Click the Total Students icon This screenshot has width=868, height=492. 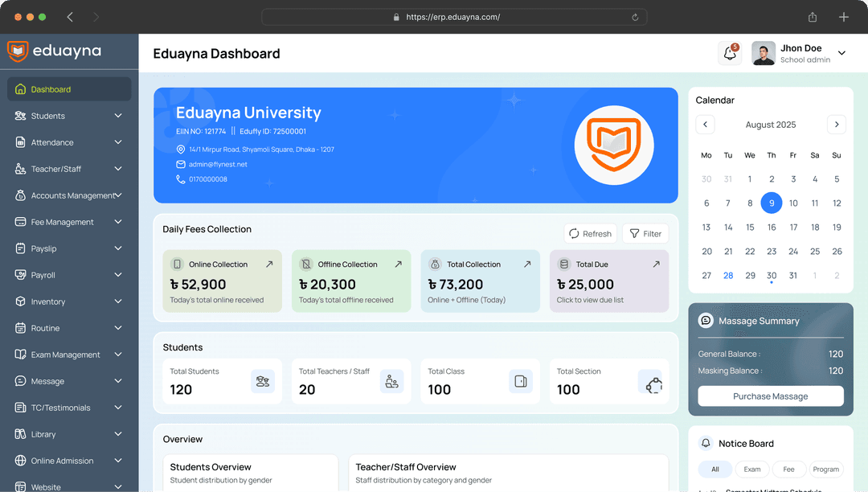coord(262,382)
